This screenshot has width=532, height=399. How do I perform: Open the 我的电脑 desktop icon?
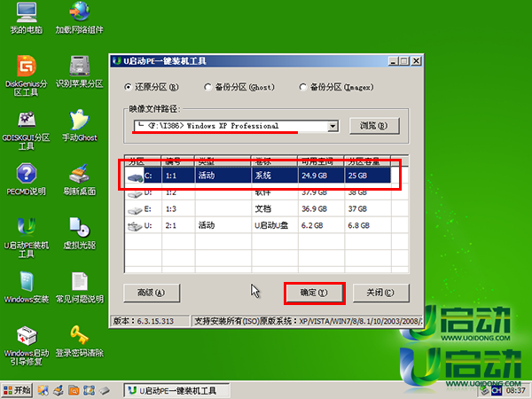[x=27, y=18]
